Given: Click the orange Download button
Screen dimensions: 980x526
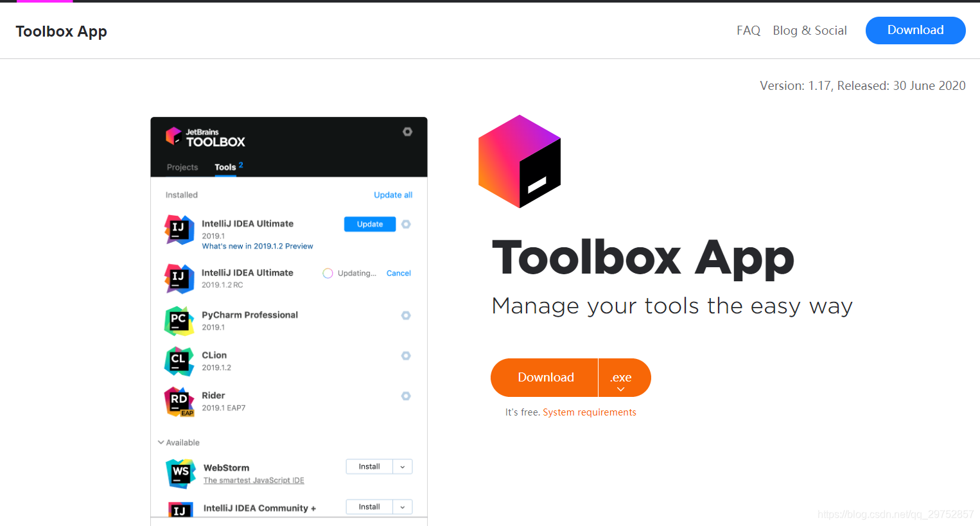Looking at the screenshot, I should pyautogui.click(x=545, y=378).
